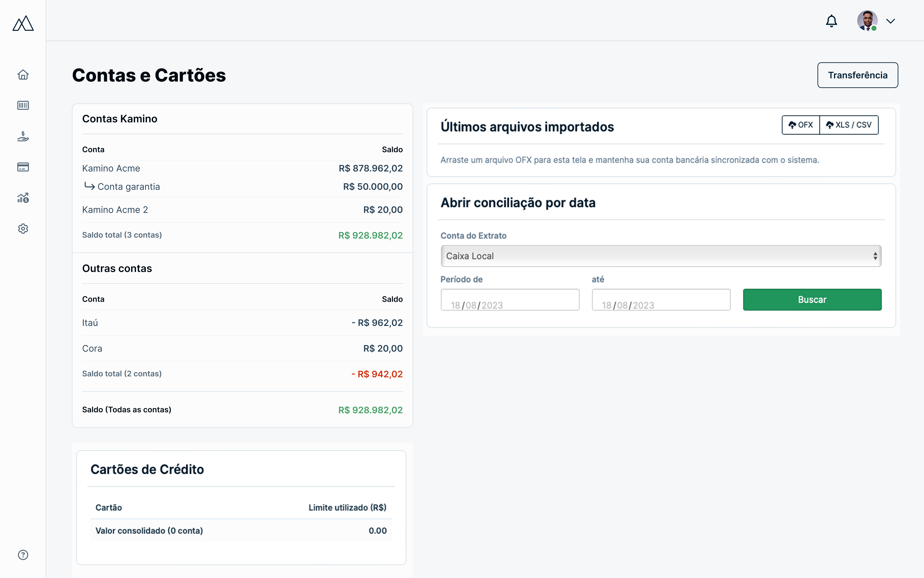The width and height of the screenshot is (924, 578).
Task: Click the até end date field
Action: [x=661, y=300]
